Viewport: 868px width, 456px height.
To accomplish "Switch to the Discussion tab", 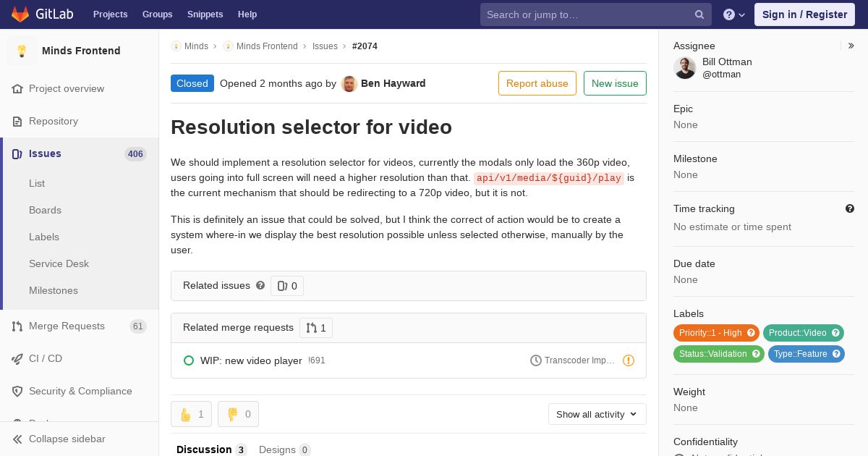I will [x=211, y=449].
